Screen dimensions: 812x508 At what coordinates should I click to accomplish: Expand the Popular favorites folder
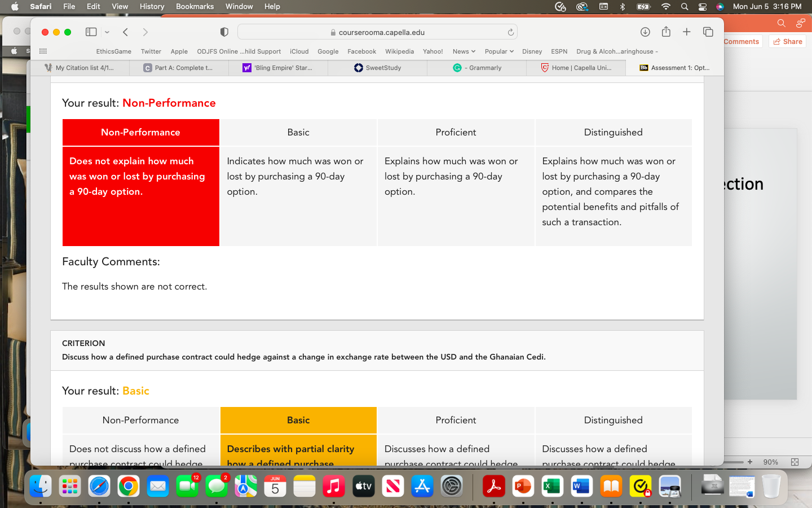tap(499, 51)
